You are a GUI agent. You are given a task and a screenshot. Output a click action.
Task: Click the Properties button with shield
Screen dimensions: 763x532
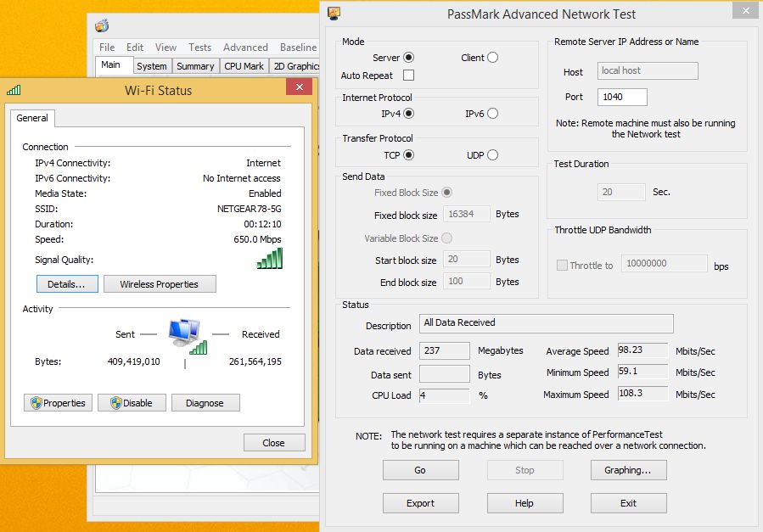[x=58, y=403]
